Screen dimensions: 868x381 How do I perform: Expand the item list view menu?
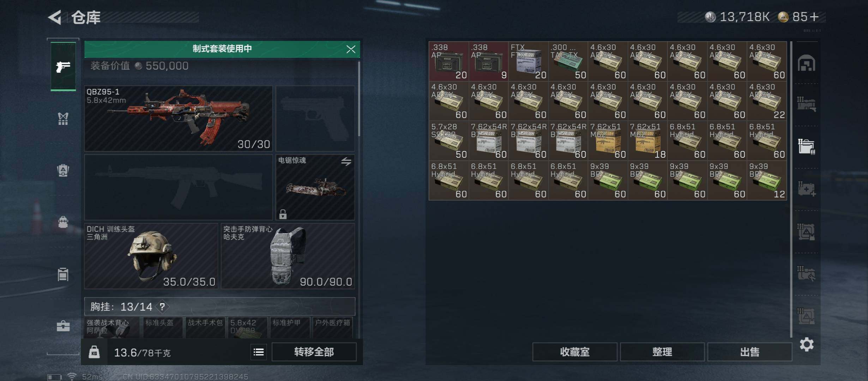[x=259, y=352]
